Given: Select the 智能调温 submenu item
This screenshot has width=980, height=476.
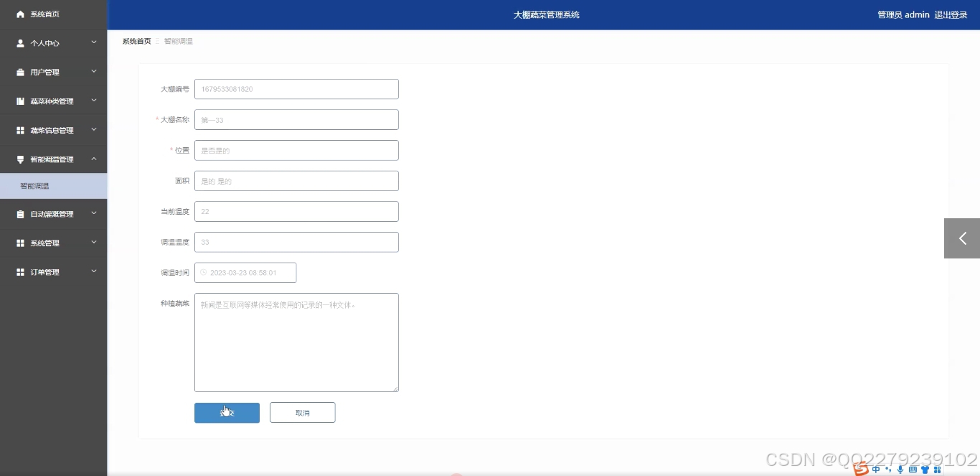Looking at the screenshot, I should coord(34,186).
